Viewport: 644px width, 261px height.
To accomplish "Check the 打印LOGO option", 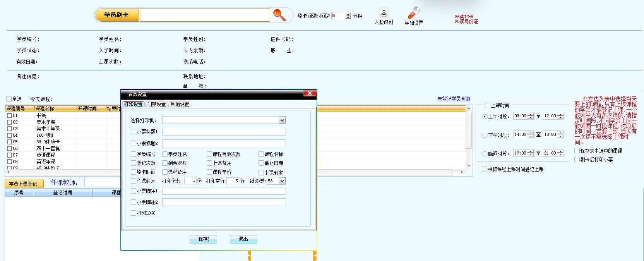I will [134, 213].
